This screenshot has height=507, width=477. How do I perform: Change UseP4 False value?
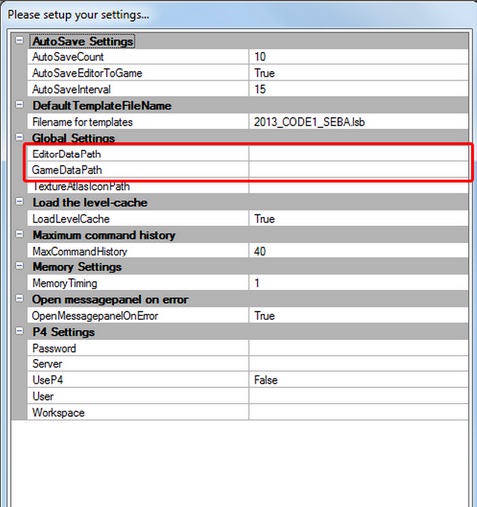pyautogui.click(x=359, y=380)
